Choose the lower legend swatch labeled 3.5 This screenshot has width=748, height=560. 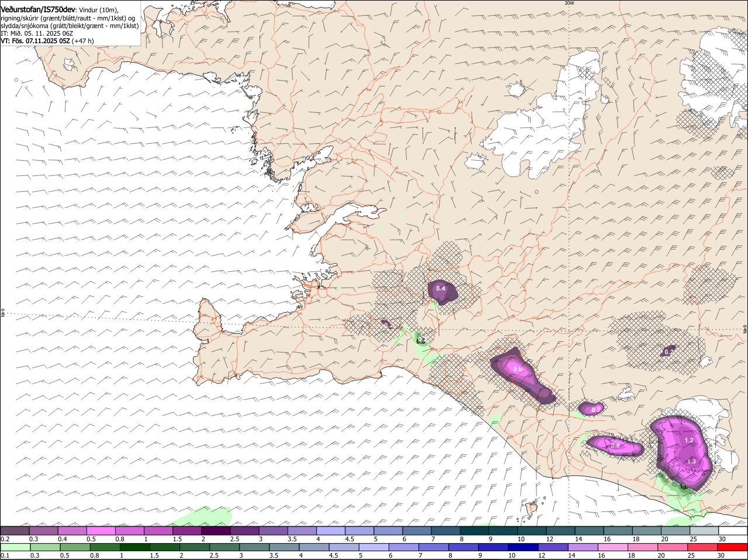(x=284, y=547)
